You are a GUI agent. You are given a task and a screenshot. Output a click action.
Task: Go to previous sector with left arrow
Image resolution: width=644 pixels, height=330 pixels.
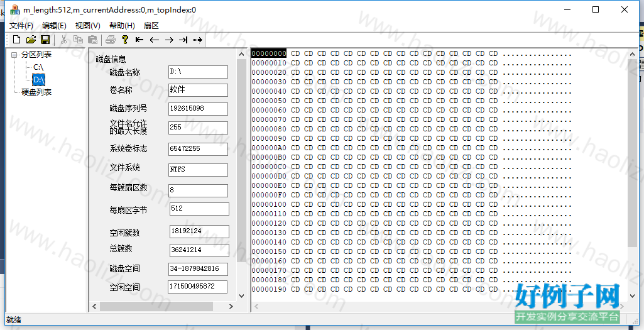[x=155, y=40]
